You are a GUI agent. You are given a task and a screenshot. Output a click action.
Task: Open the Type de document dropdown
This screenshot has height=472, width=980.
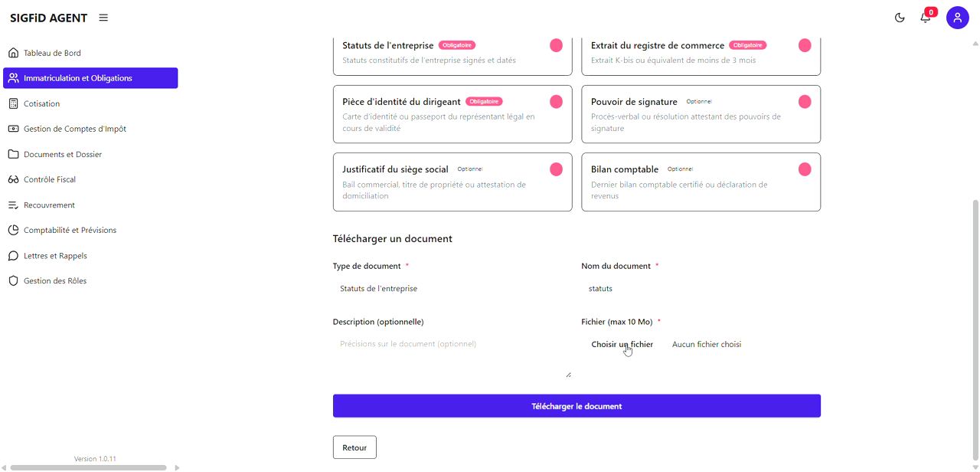tap(452, 288)
